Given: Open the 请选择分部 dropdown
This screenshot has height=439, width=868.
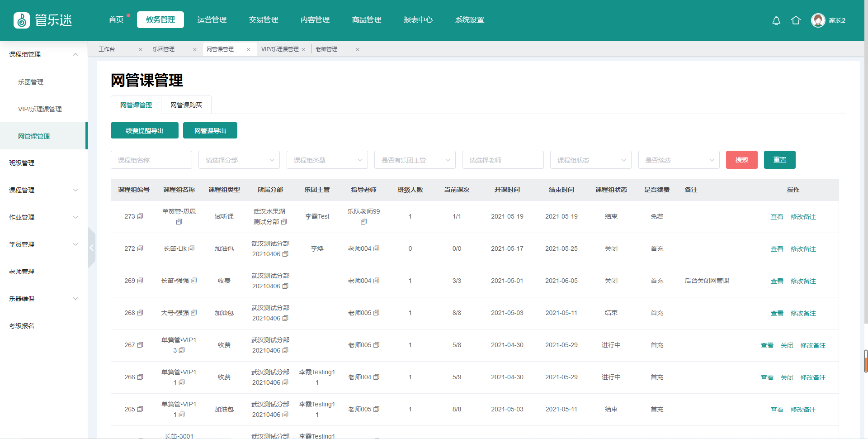Looking at the screenshot, I should click(239, 160).
